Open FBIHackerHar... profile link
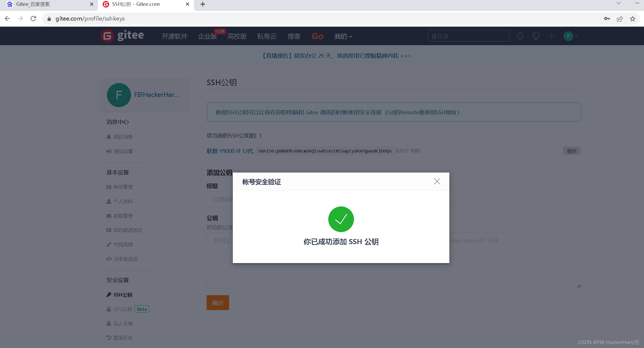644x348 pixels. tap(157, 95)
